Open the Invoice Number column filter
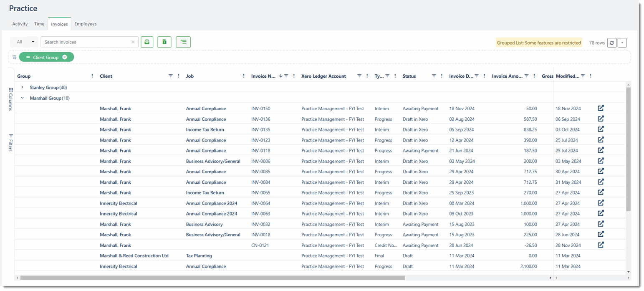The image size is (644, 291). [x=286, y=76]
